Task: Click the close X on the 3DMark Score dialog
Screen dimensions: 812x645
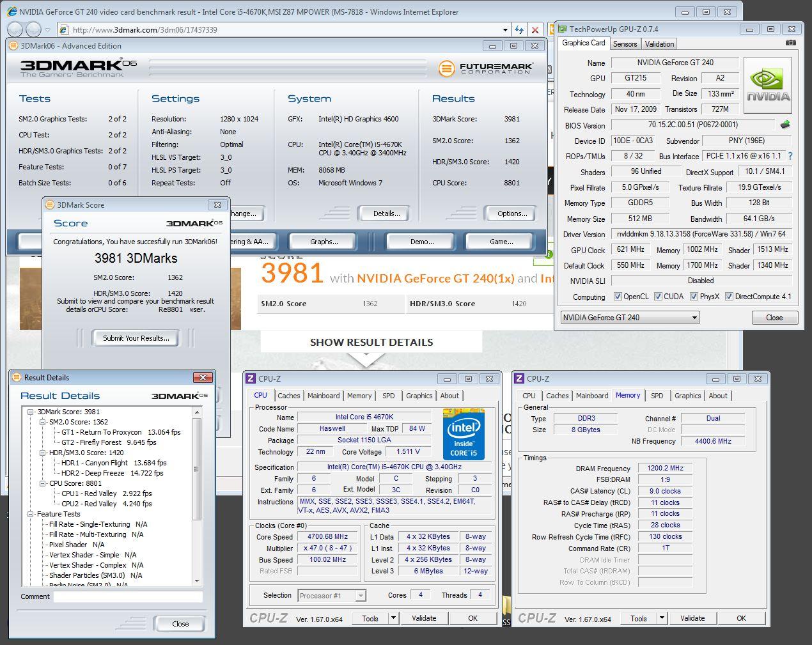Action: coord(217,205)
